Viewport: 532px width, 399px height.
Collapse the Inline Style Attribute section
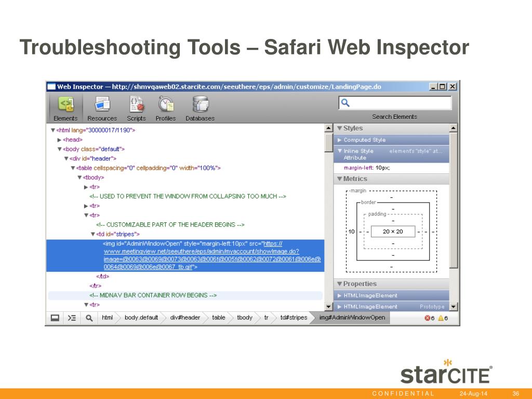tap(340, 151)
